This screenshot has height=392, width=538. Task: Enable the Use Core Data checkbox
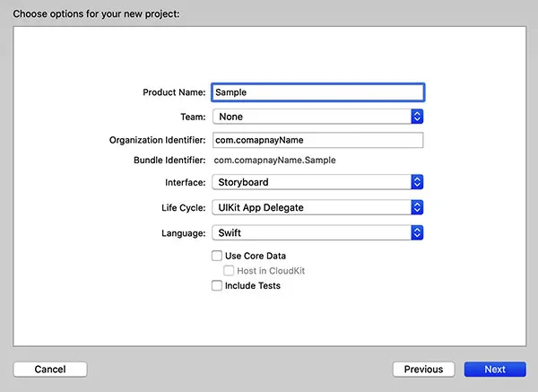(217, 256)
